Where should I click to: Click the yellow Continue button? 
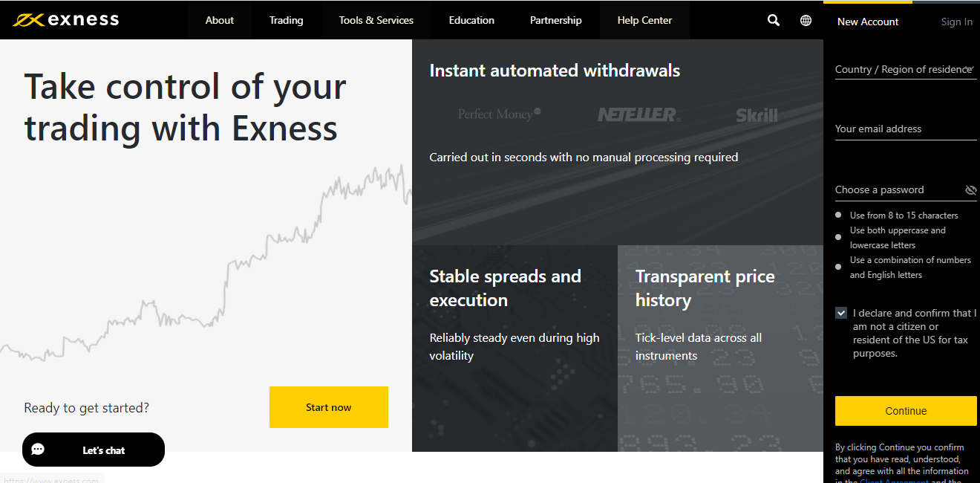click(x=906, y=411)
